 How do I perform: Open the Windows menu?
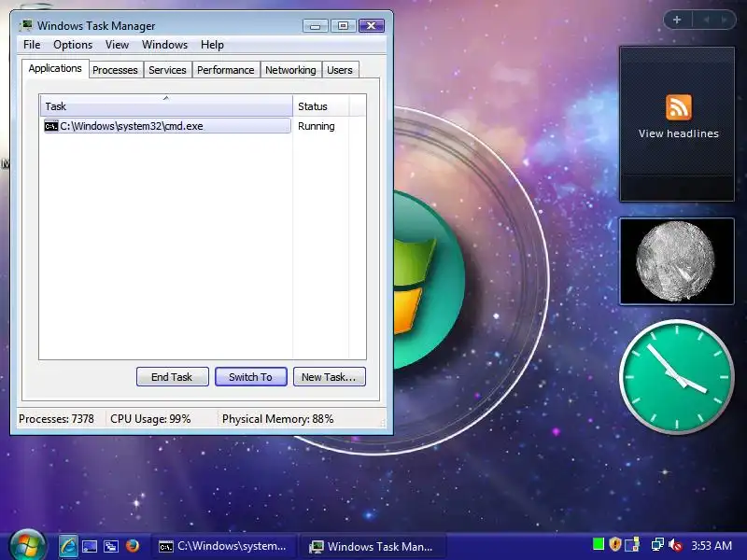(x=165, y=45)
